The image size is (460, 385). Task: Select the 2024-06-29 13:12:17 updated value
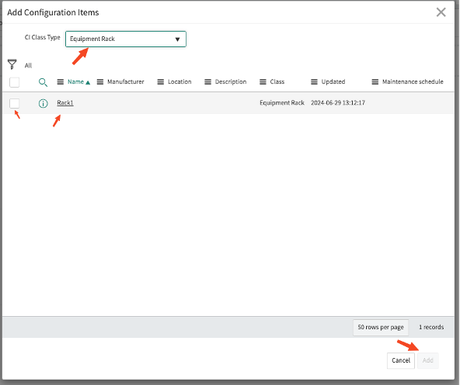(338, 103)
